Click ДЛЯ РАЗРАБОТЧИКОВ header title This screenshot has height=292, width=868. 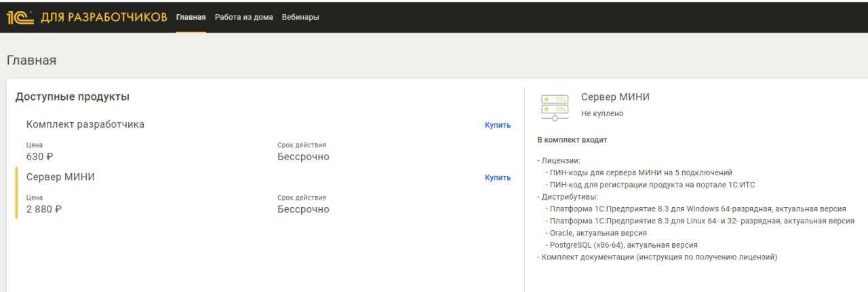[x=104, y=17]
